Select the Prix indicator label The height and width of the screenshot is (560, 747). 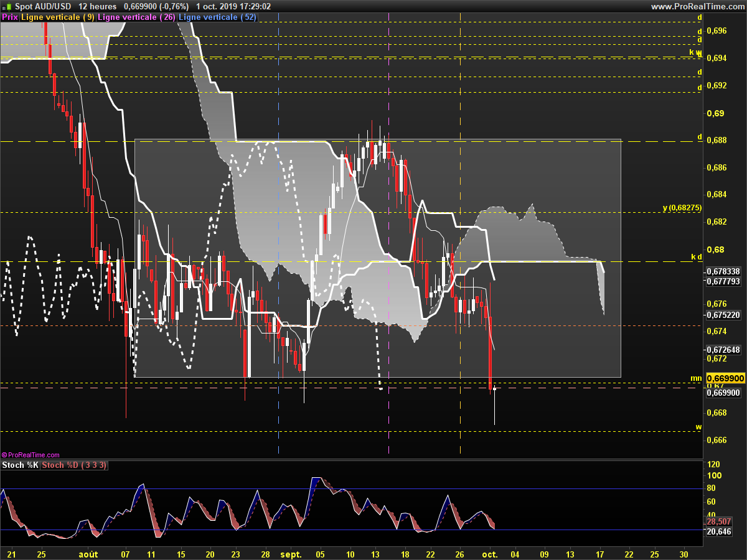[x=10, y=17]
